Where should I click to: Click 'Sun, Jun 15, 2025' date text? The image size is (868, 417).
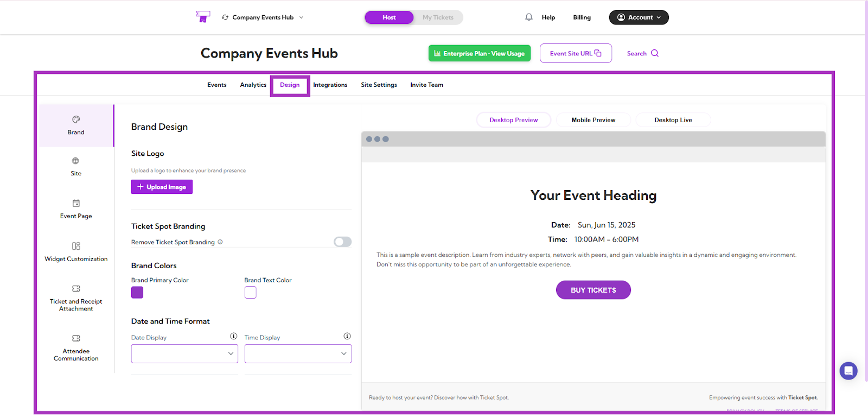pyautogui.click(x=607, y=225)
